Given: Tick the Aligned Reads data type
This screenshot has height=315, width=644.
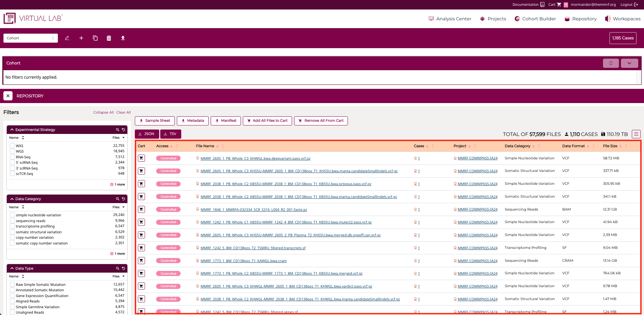Looking at the screenshot, I should click(12, 301).
